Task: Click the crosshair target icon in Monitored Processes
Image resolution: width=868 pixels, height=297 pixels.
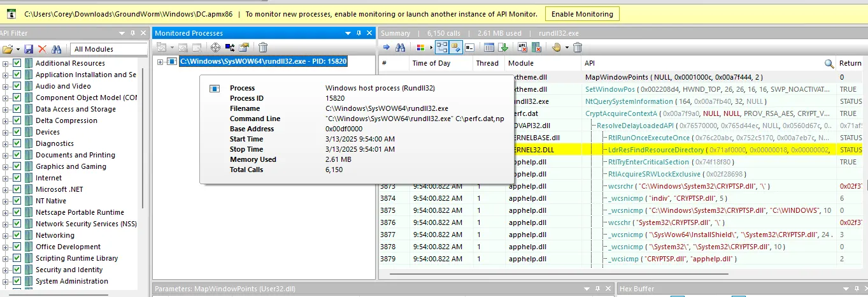Action: (215, 47)
